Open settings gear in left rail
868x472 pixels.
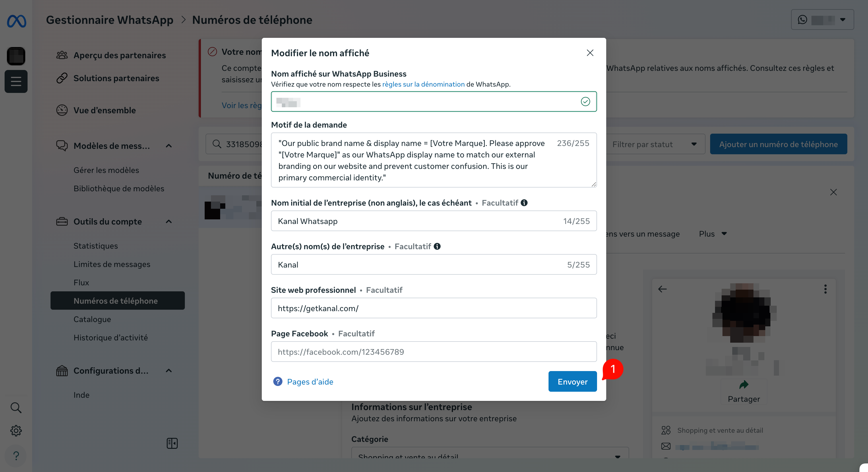16,431
